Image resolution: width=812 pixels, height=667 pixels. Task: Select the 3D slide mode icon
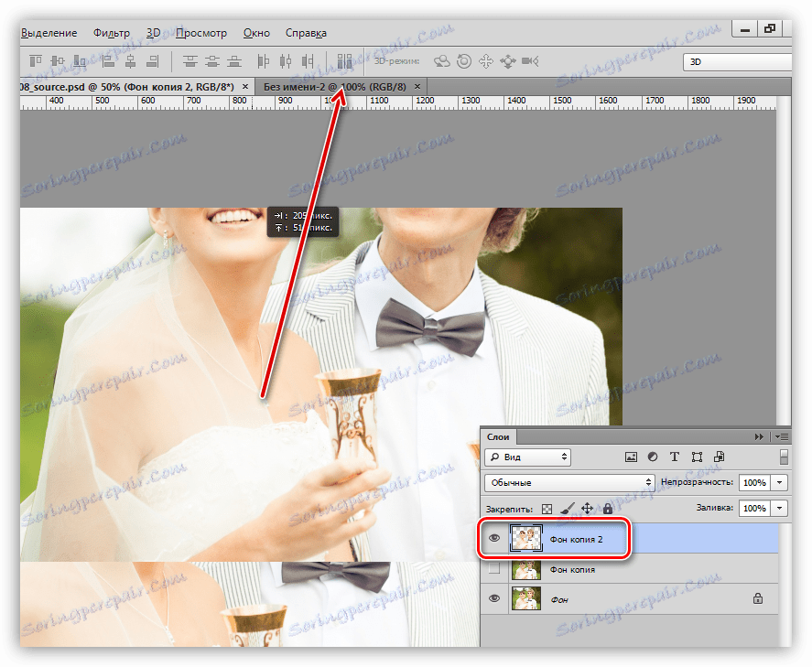click(x=507, y=61)
